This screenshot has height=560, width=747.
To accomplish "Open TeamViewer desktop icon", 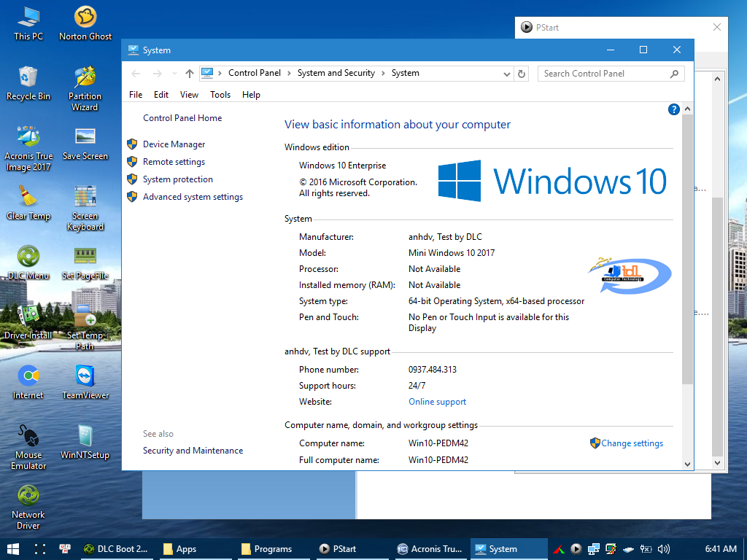I will (85, 383).
